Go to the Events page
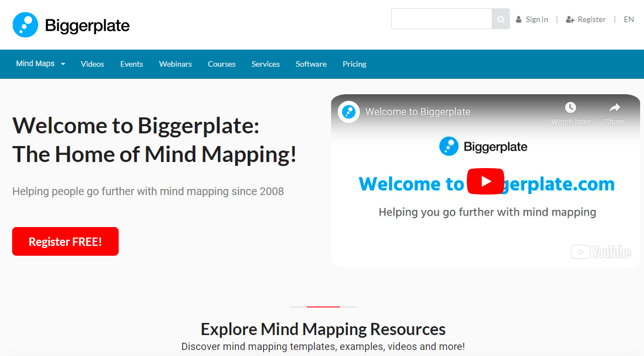 131,64
